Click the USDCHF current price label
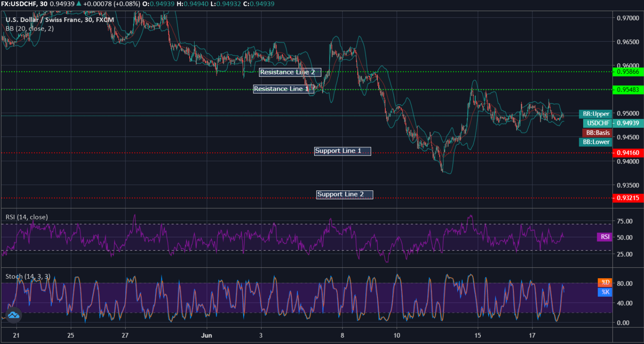This screenshot has width=644, height=344. click(598, 123)
